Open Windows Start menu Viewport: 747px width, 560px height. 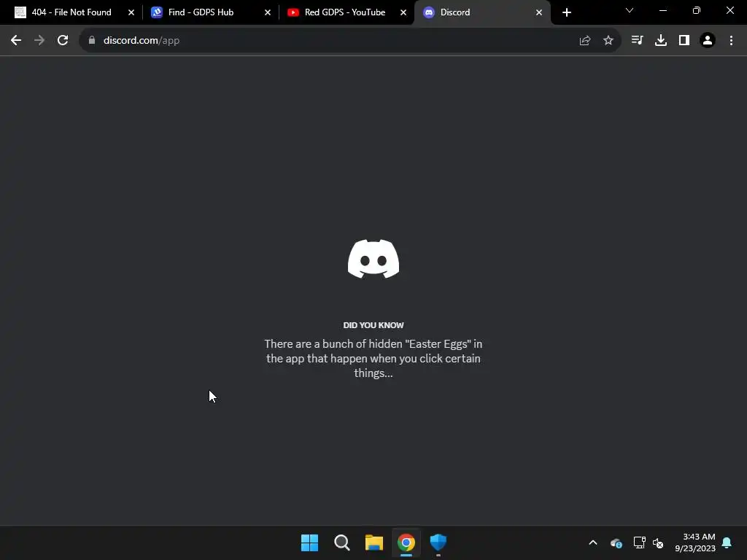pos(309,542)
